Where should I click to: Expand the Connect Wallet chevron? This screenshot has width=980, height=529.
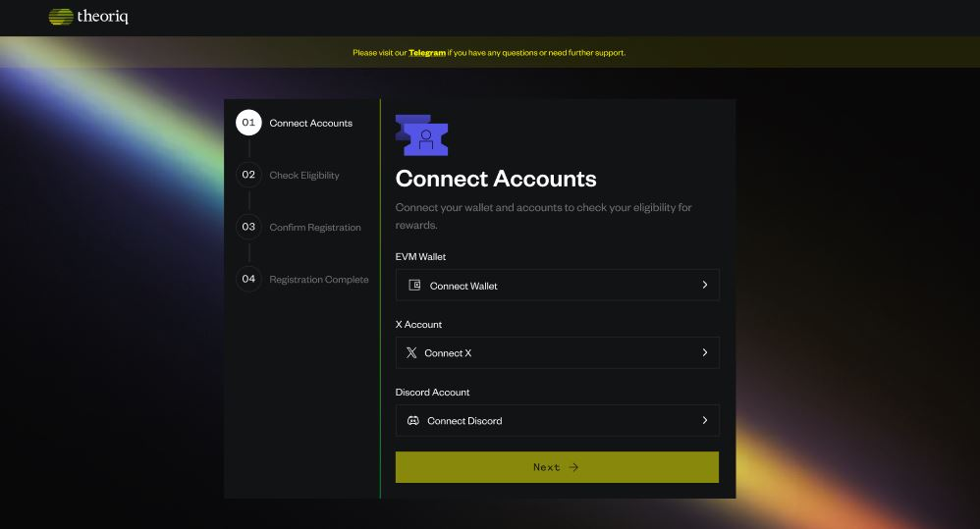tap(704, 285)
